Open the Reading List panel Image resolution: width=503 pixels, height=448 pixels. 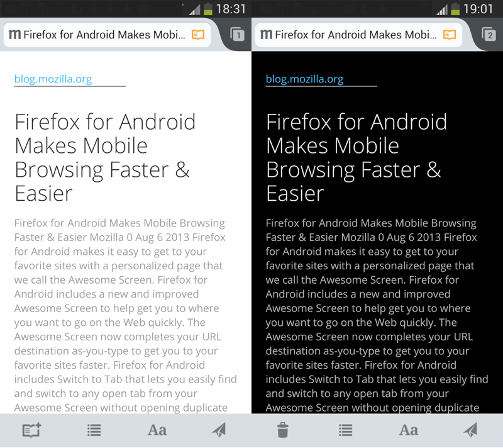[x=94, y=430]
